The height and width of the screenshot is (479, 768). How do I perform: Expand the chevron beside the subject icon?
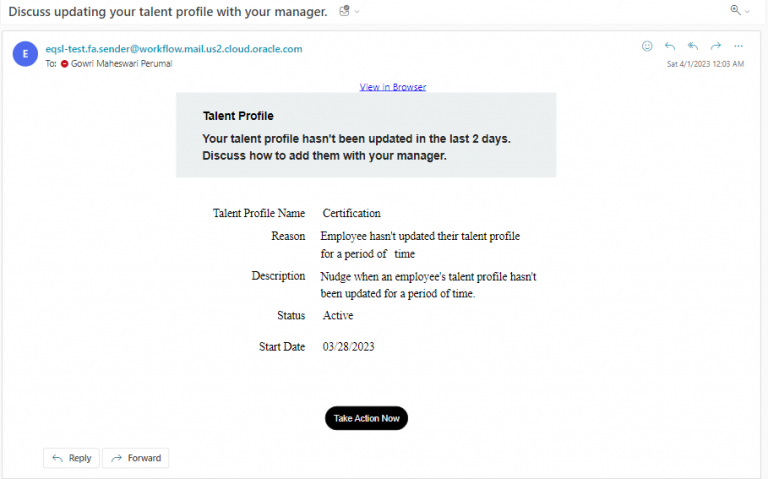[357, 12]
